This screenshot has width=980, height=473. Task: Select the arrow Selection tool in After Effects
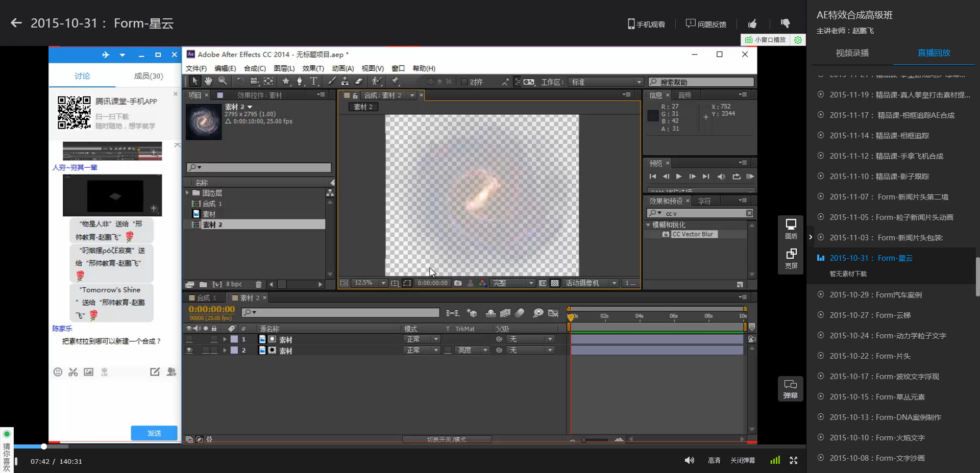click(x=194, y=82)
